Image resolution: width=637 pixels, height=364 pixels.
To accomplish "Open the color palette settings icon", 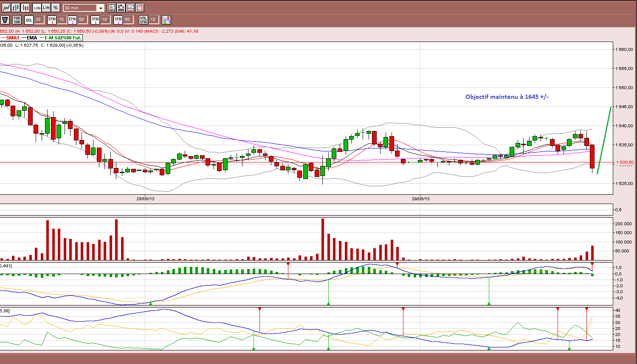I will pos(121,8).
